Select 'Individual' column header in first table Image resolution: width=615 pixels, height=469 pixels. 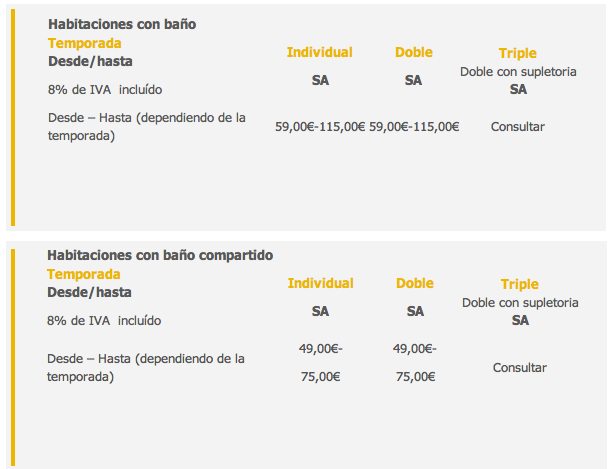pyautogui.click(x=320, y=52)
